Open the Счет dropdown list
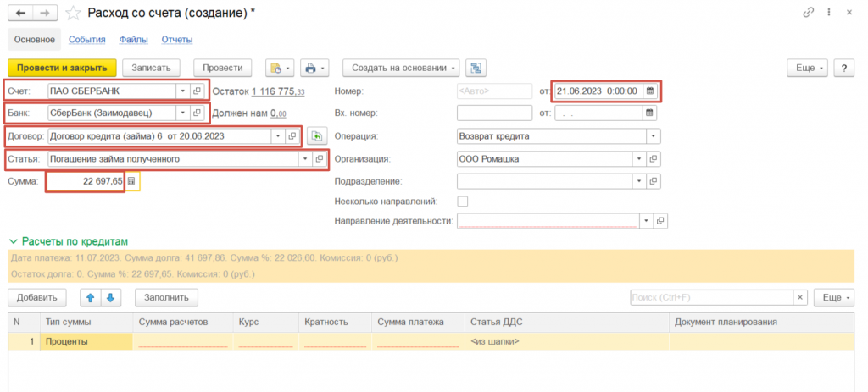This screenshot has height=392, width=868. click(182, 91)
